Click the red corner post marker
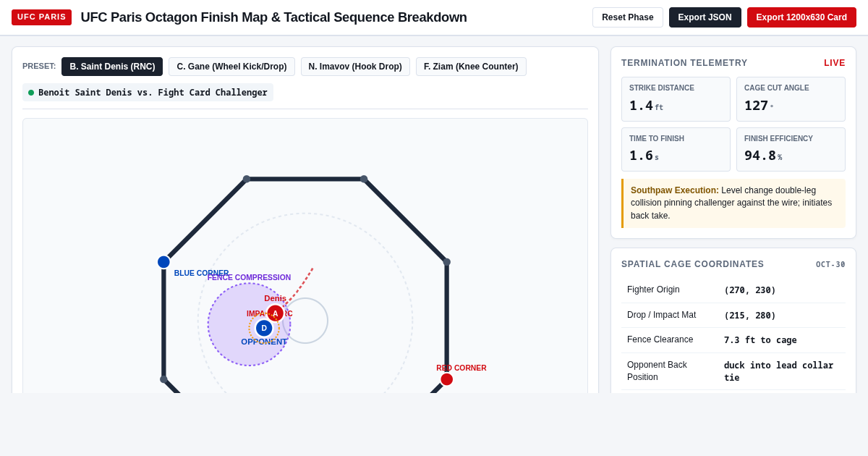Image resolution: width=868 pixels, height=456 pixels. pos(447,379)
